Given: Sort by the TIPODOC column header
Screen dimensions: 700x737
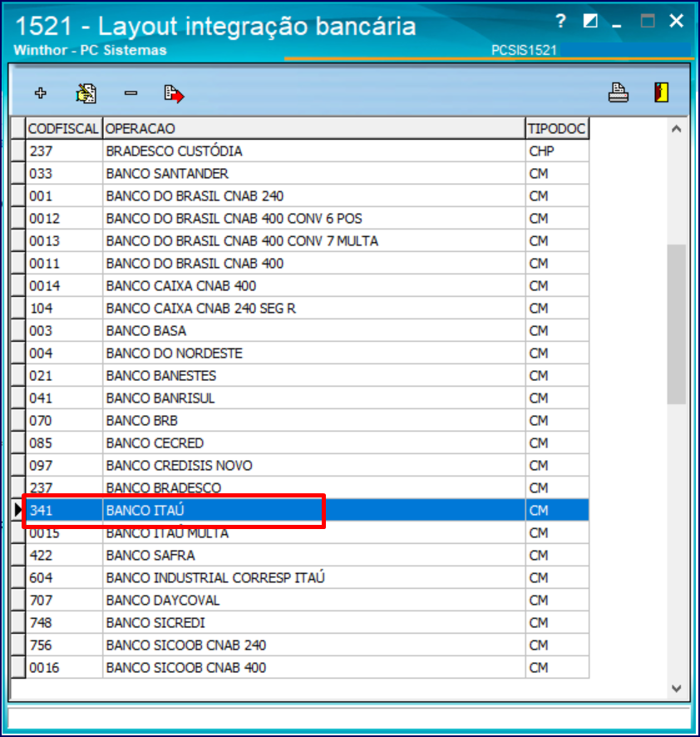Looking at the screenshot, I should point(557,128).
